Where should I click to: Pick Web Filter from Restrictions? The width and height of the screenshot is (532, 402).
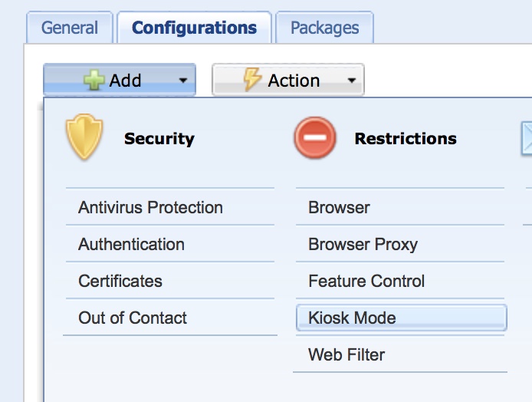click(346, 354)
